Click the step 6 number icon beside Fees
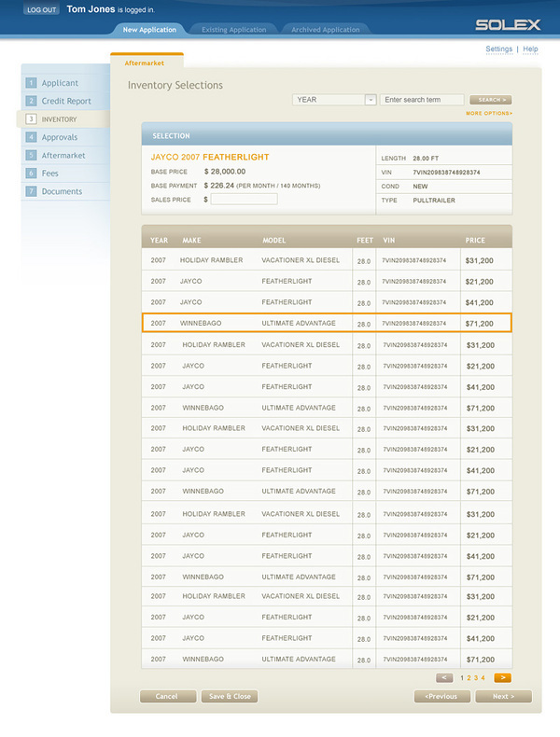The height and width of the screenshot is (737, 560). click(x=31, y=174)
